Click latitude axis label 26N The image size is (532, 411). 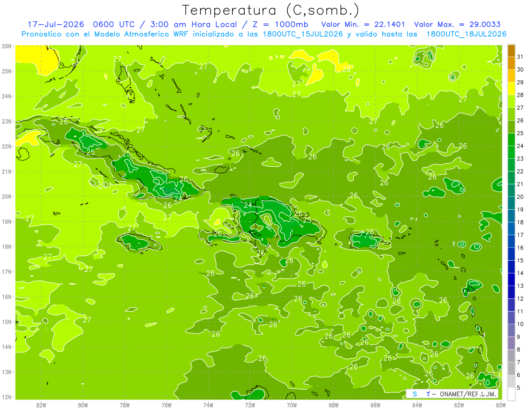click(x=7, y=46)
